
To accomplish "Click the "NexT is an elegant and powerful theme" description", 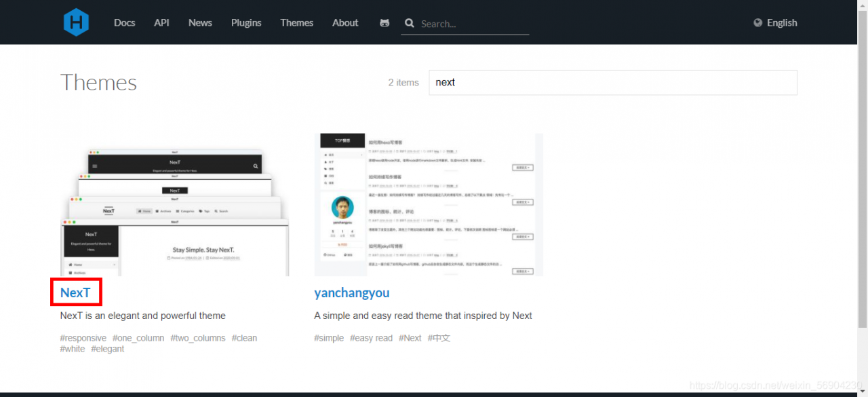I will coord(143,316).
